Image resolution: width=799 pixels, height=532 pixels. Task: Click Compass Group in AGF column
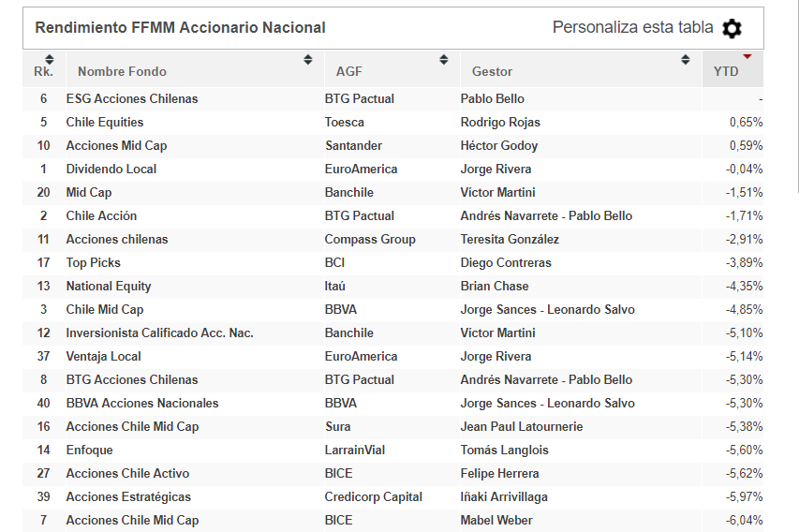click(x=370, y=240)
